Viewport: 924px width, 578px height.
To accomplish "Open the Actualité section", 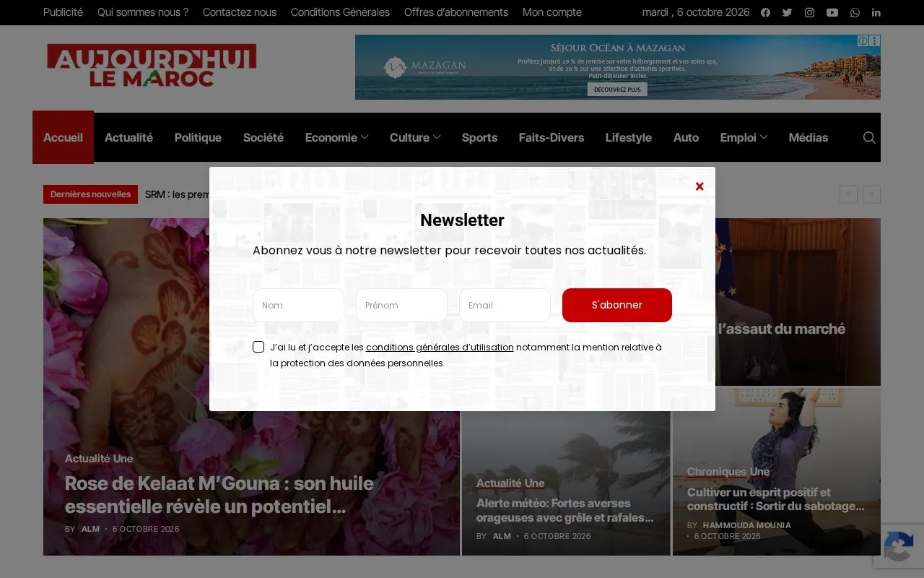I will [128, 137].
